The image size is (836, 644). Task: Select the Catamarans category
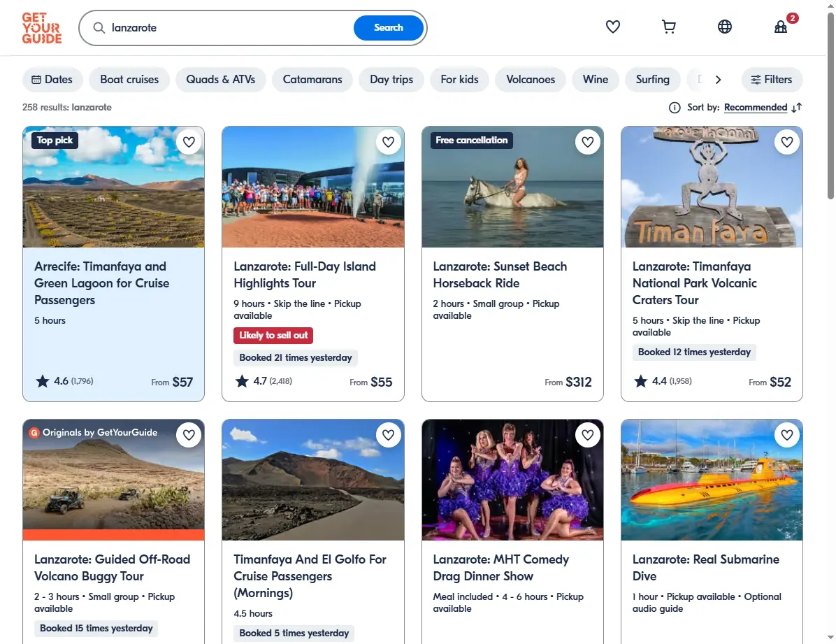pyautogui.click(x=312, y=80)
